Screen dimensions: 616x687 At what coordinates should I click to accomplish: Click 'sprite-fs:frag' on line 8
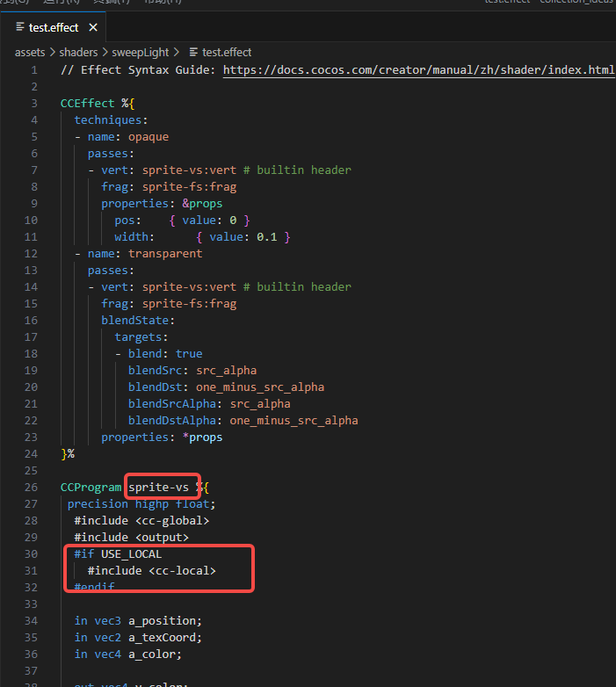coord(189,186)
